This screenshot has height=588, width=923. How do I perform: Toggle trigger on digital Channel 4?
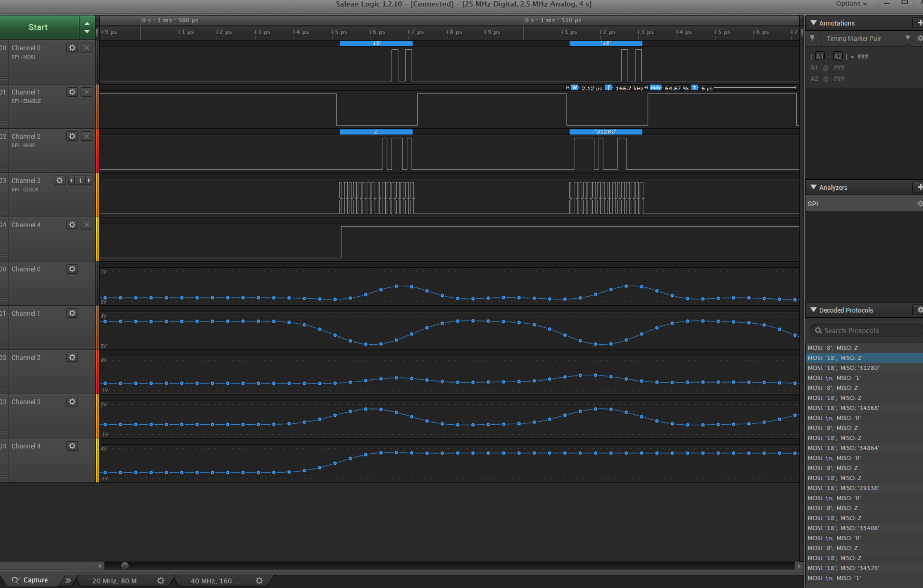coord(87,225)
